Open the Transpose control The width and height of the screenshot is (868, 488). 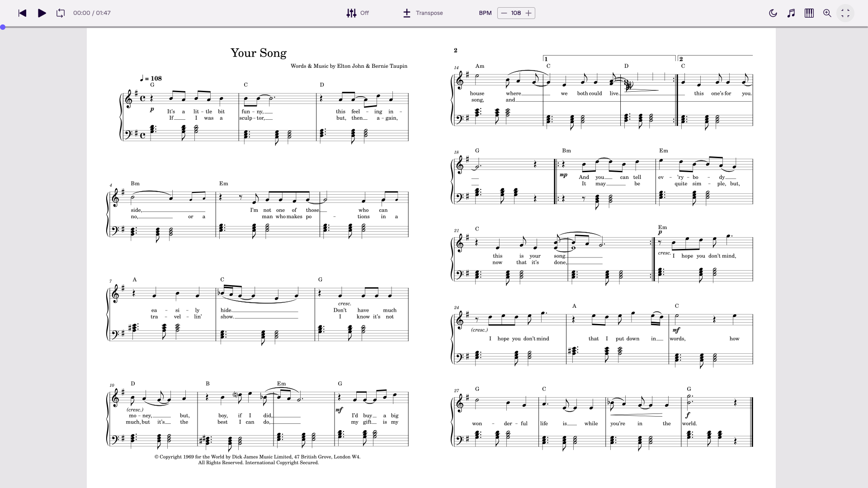pyautogui.click(x=423, y=13)
